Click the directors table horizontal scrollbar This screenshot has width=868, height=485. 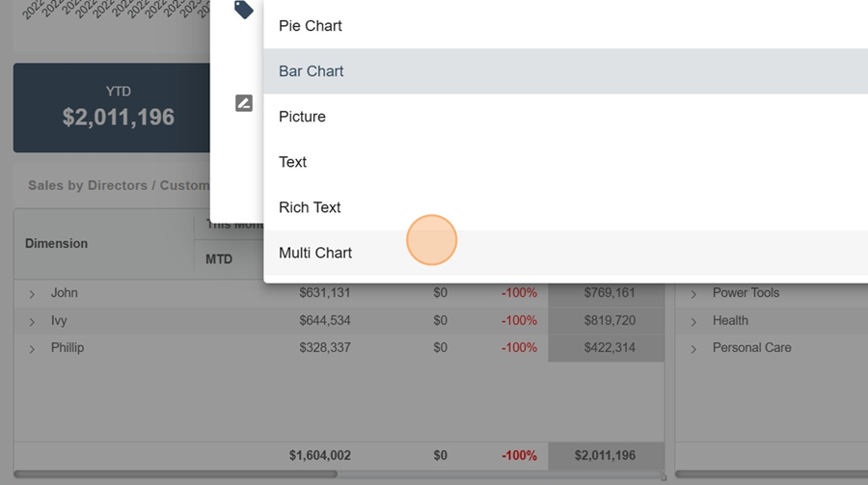pos(176,474)
